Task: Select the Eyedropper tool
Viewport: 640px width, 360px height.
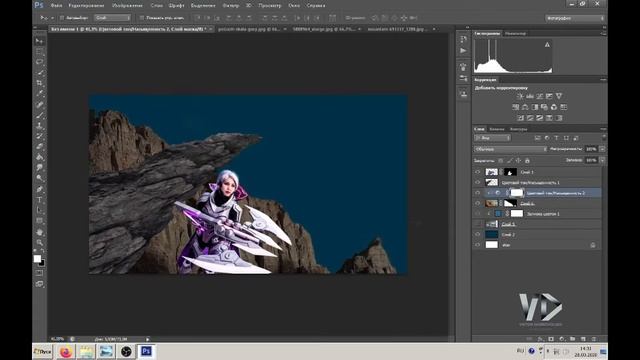Action: (39, 94)
